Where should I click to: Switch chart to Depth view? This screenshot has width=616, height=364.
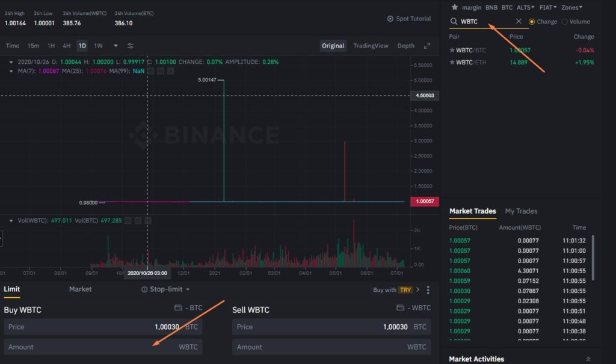pyautogui.click(x=406, y=46)
